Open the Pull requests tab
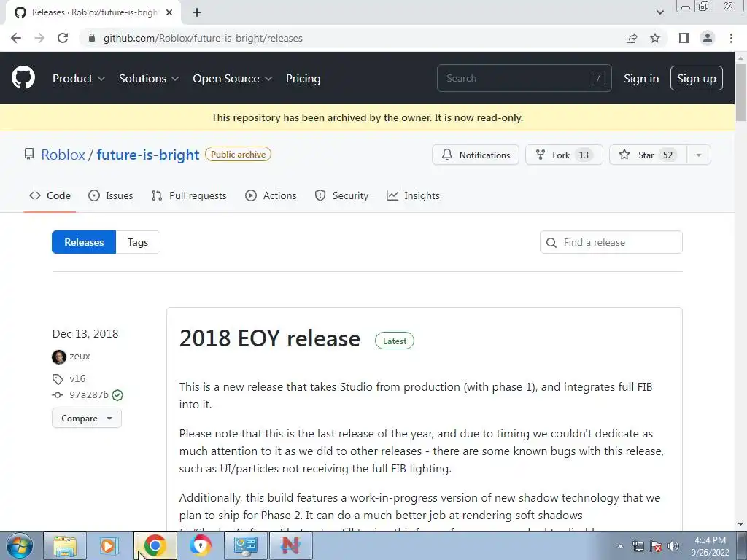Screen dimensions: 747x560 coord(189,195)
